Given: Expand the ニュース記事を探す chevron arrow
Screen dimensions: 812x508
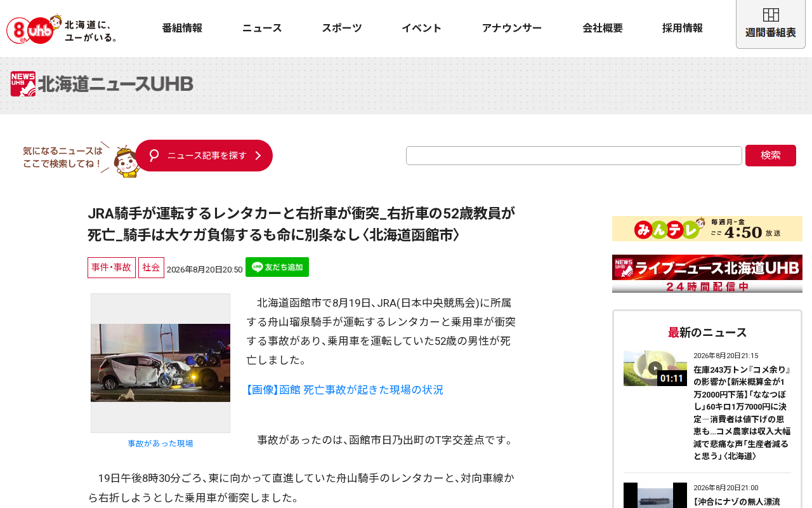Looking at the screenshot, I should click(x=258, y=156).
